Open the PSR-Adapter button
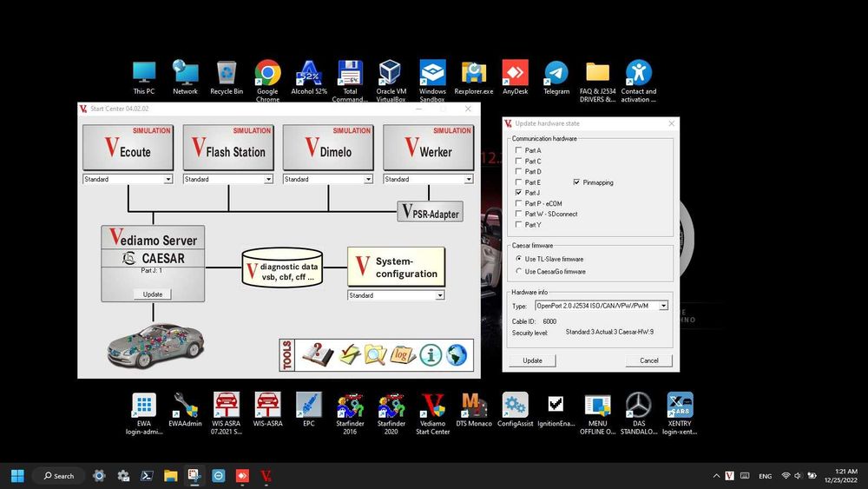This screenshot has height=489, width=868. click(x=431, y=212)
